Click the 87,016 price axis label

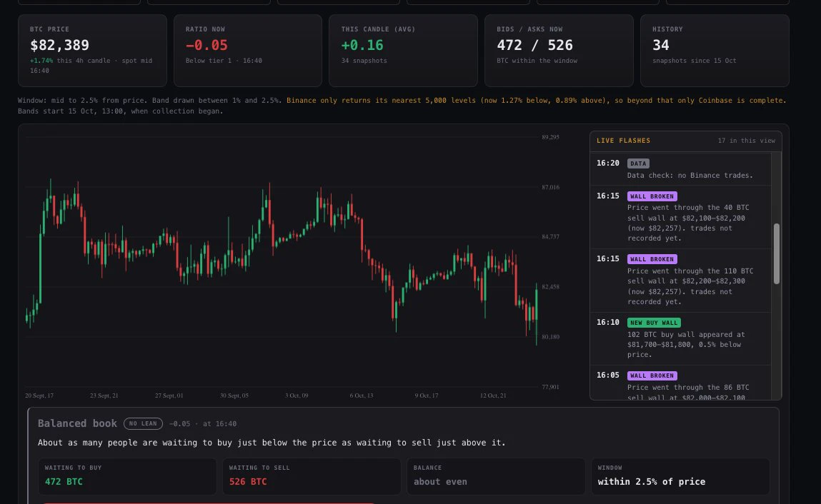point(550,187)
